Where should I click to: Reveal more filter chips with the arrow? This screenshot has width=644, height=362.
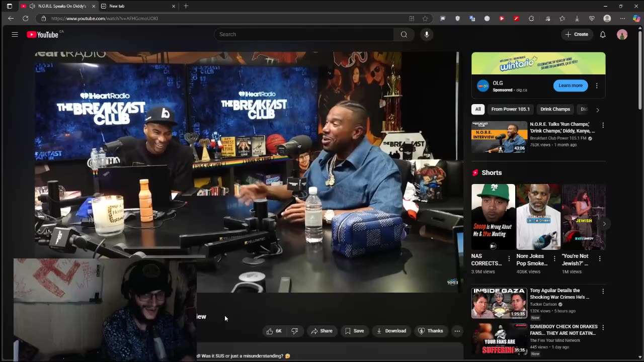[x=597, y=110]
